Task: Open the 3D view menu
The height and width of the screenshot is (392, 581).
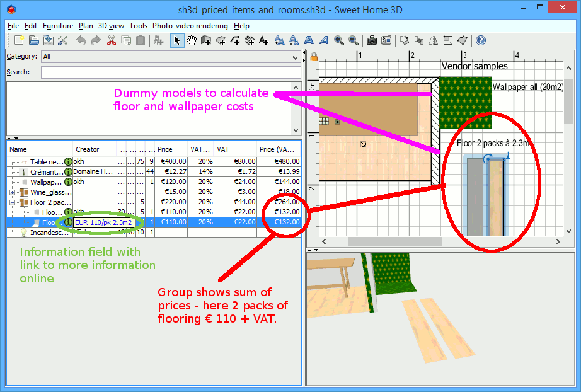Action: [111, 26]
